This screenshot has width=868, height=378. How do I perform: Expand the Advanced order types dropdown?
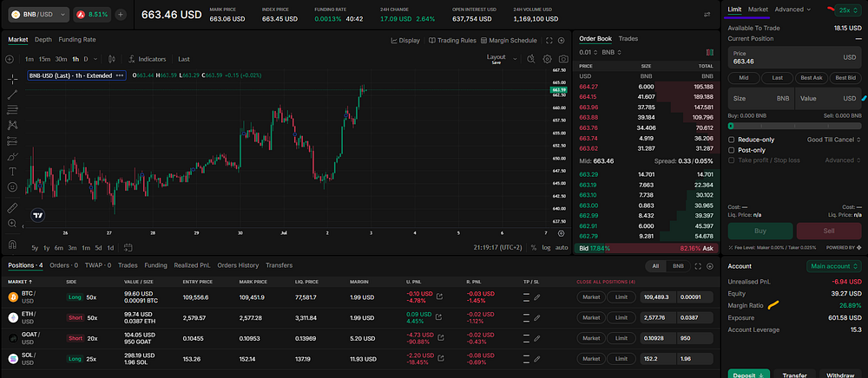(792, 10)
